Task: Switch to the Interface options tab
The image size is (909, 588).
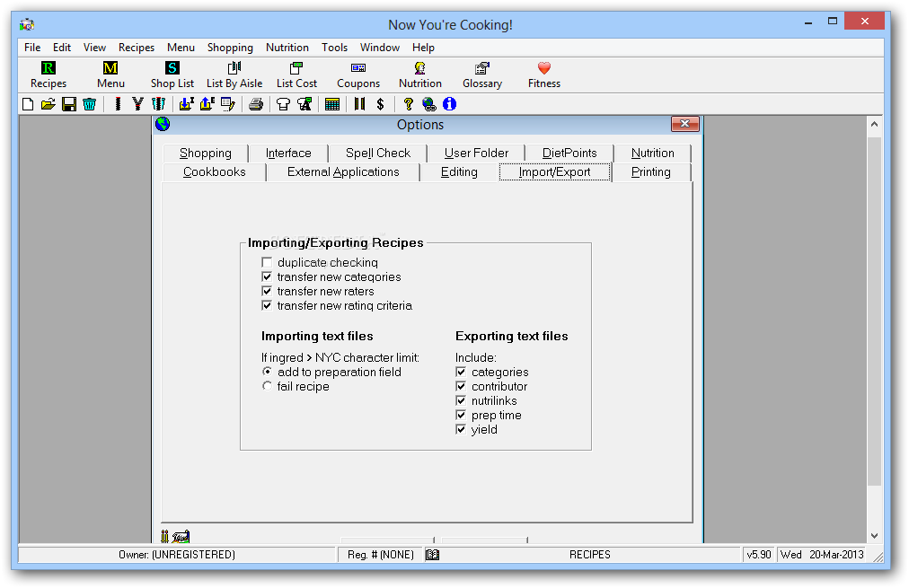Action: 288,153
